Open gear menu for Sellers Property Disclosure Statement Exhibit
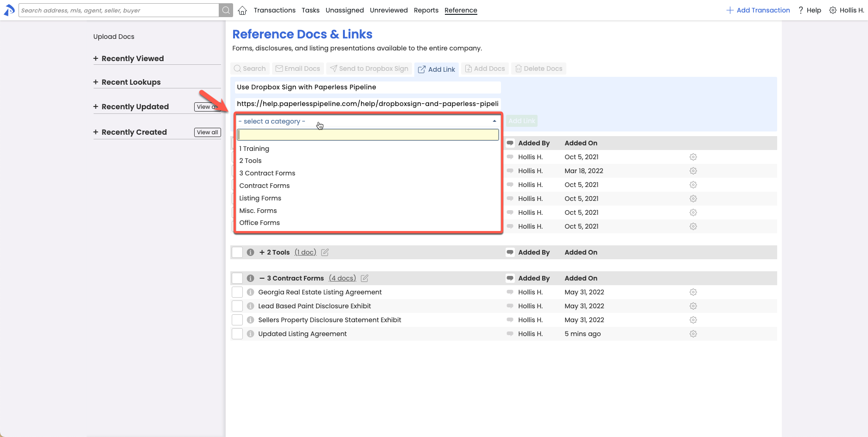 click(693, 320)
